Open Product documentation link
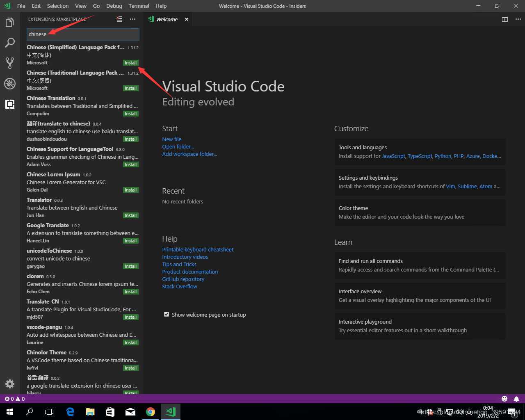Image resolution: width=525 pixels, height=420 pixels. point(190,272)
